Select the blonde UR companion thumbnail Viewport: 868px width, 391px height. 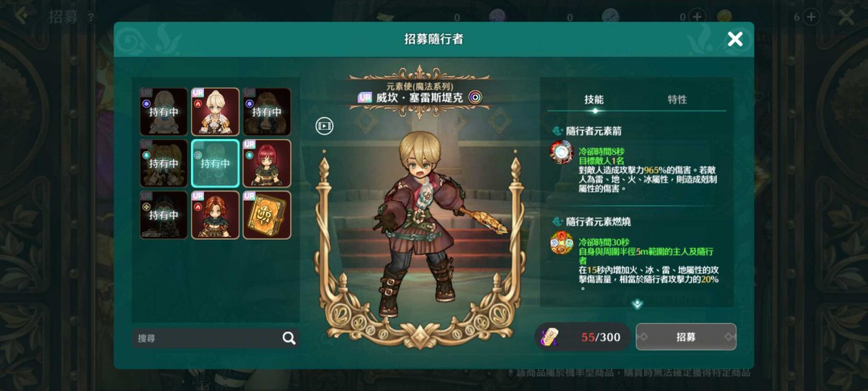point(215,112)
